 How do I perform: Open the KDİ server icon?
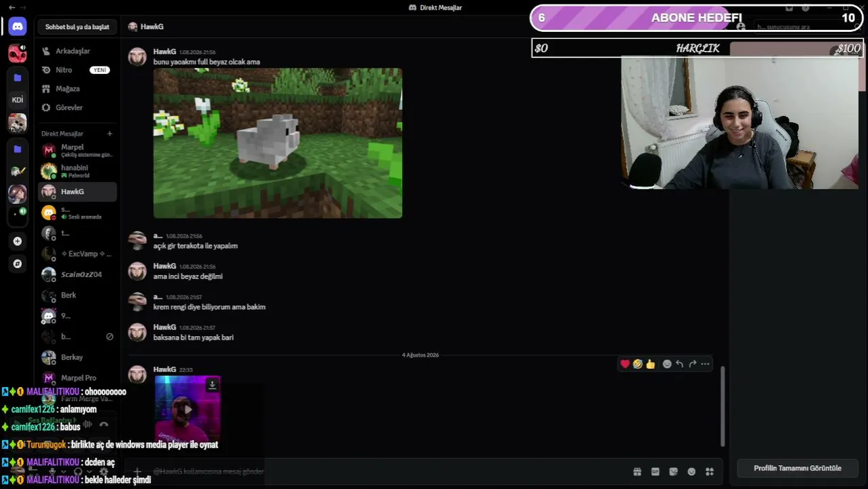click(18, 100)
